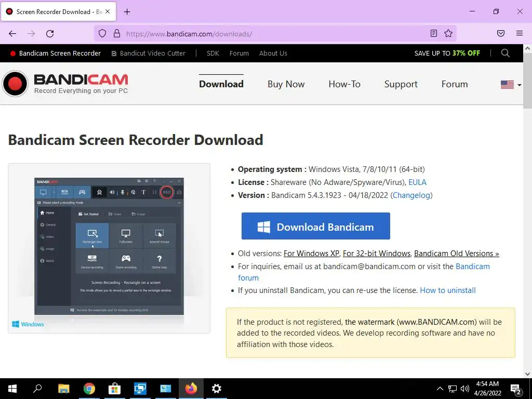
Task: Click the page vertical scrollbar thumb
Action: pos(527,81)
